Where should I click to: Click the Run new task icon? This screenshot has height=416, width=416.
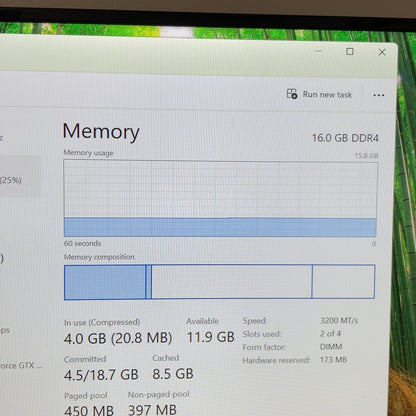point(292,94)
